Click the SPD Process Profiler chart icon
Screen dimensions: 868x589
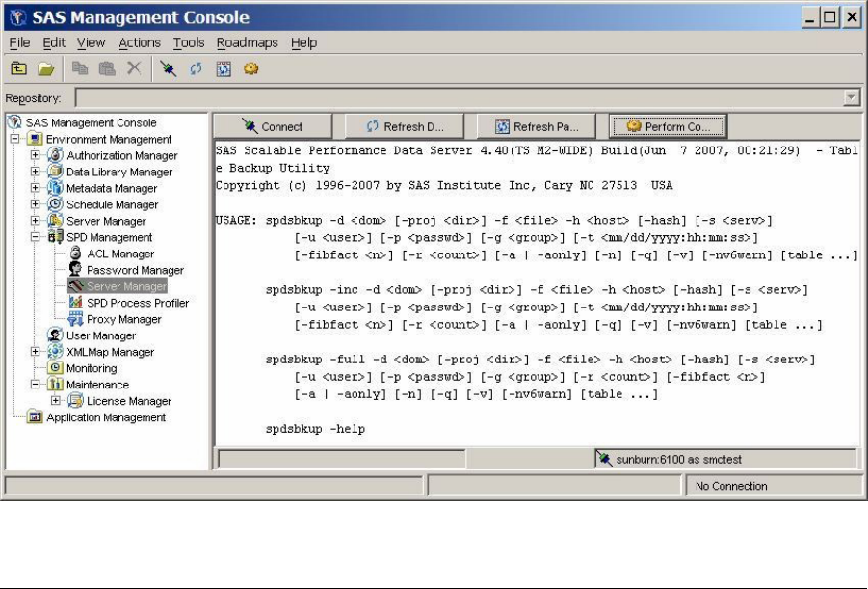coord(75,303)
